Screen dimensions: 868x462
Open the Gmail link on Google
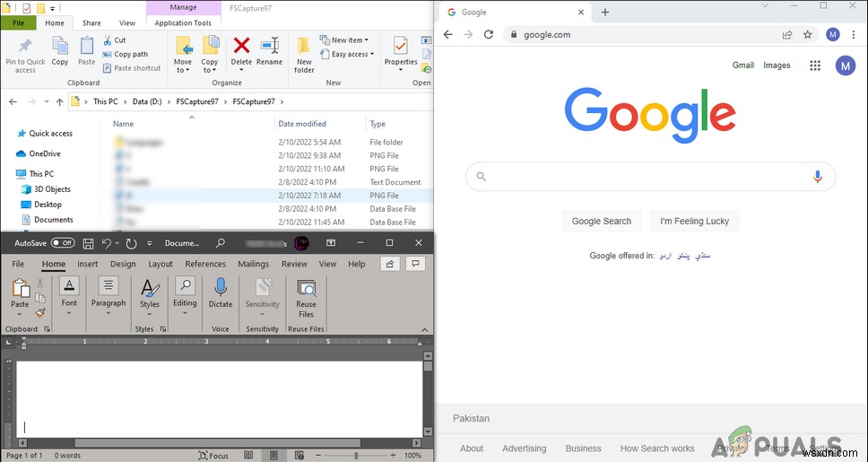(x=742, y=65)
